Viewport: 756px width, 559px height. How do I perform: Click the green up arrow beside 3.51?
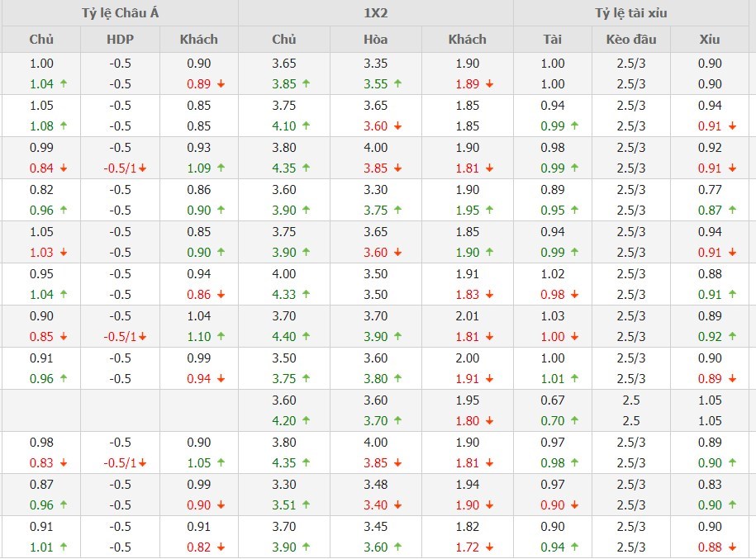[x=306, y=505]
